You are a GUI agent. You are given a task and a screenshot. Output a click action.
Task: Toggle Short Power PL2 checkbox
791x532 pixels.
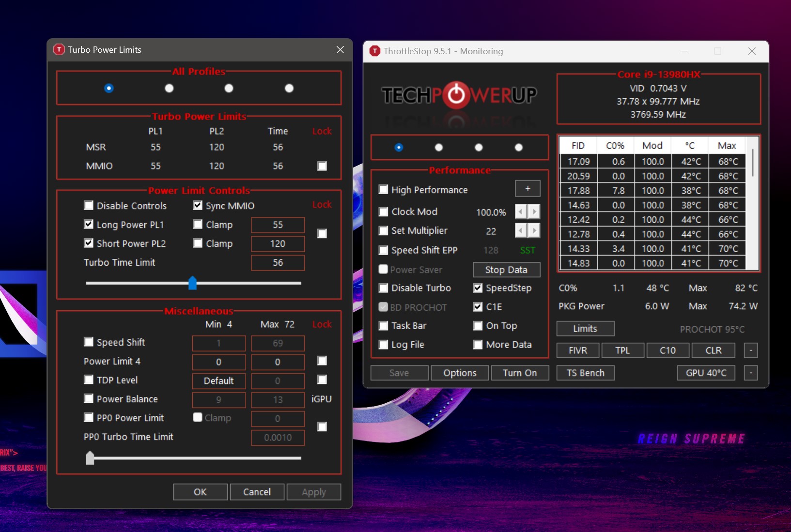[89, 243]
